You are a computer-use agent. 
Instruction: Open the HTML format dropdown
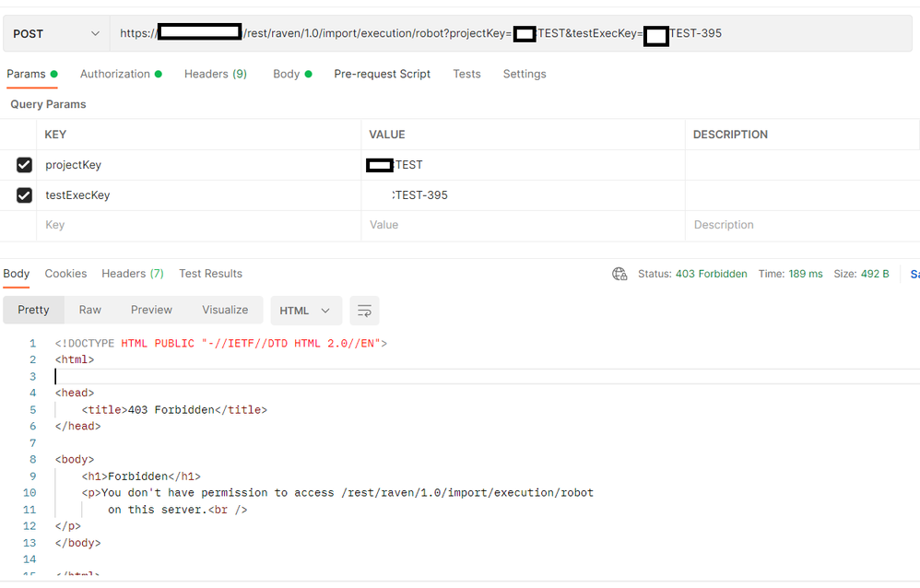click(x=306, y=311)
